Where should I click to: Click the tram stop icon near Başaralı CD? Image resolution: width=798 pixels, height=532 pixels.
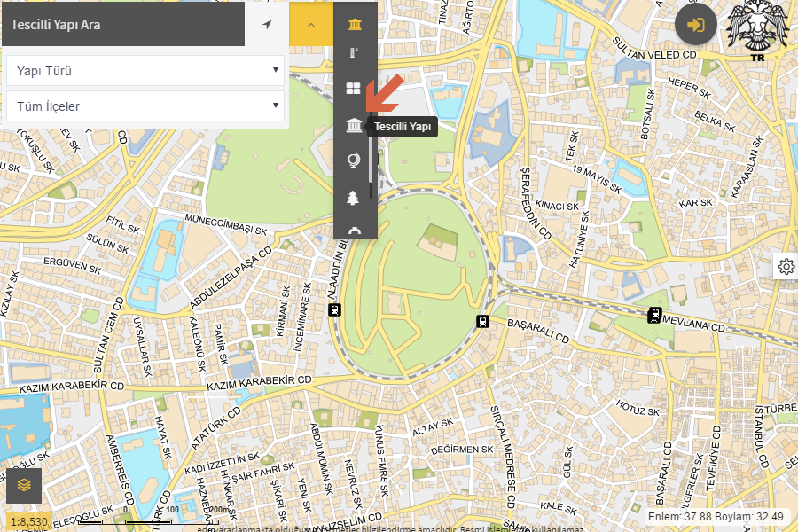tap(482, 322)
